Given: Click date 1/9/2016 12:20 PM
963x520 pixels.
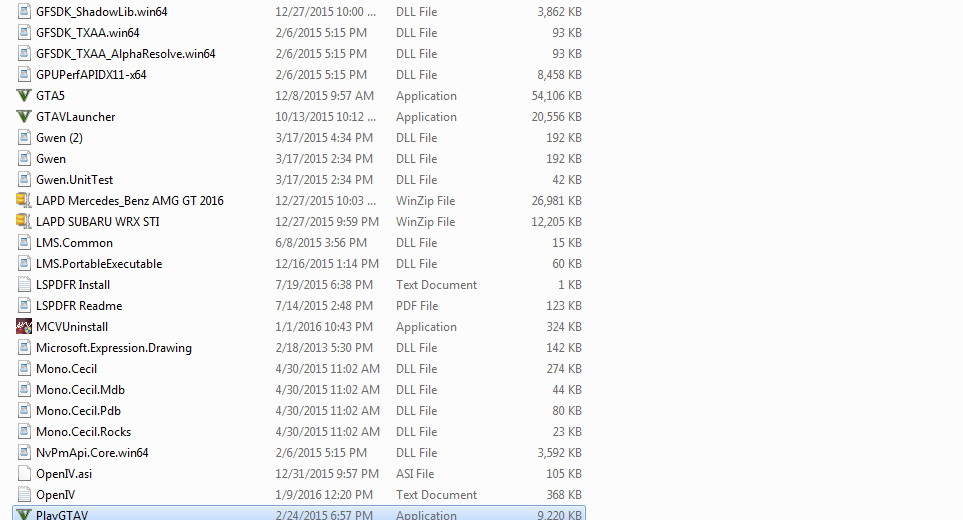Looking at the screenshot, I should (x=324, y=495).
